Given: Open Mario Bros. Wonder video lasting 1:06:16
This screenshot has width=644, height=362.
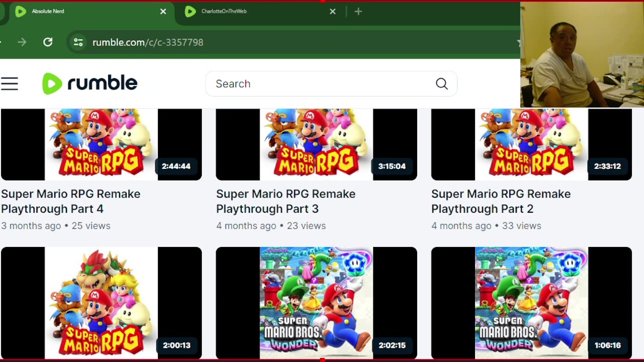Looking at the screenshot, I should (531, 303).
